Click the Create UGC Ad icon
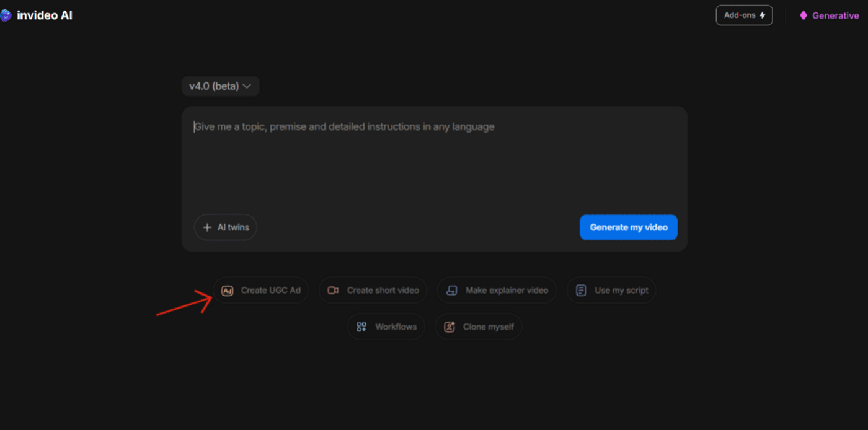The width and height of the screenshot is (868, 430). [x=227, y=290]
